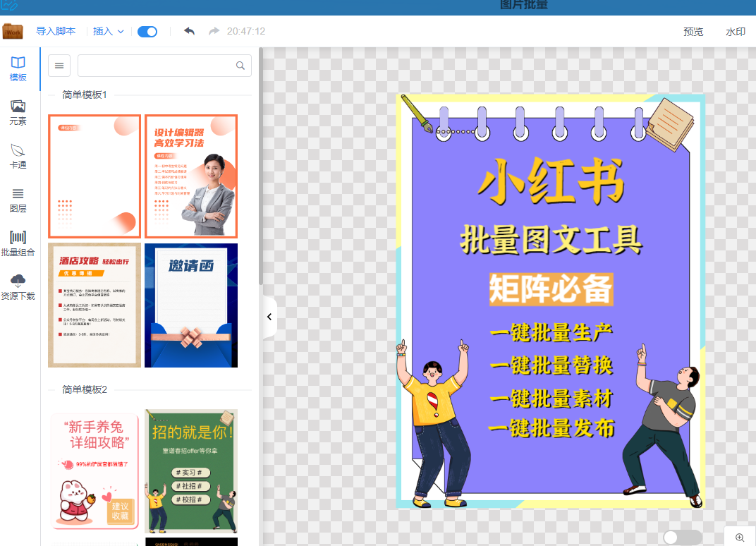Select the 邀请函 invitation template thumbnail

coord(190,305)
